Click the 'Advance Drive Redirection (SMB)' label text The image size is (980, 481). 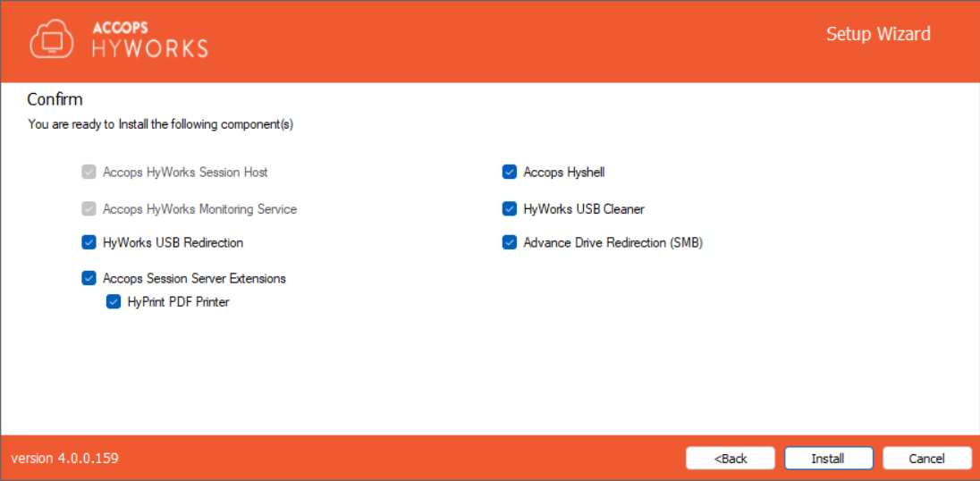tap(612, 242)
